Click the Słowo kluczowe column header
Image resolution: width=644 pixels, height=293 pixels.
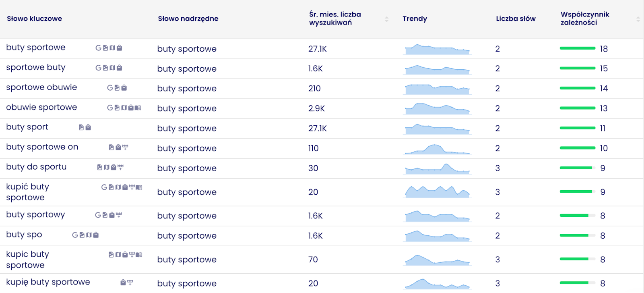(x=35, y=19)
